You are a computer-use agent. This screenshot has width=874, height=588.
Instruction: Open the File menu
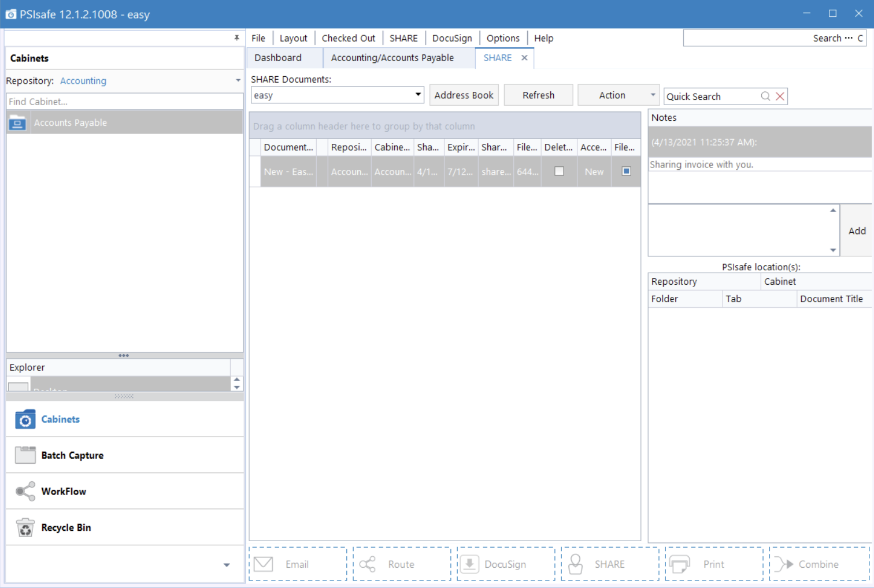click(258, 38)
